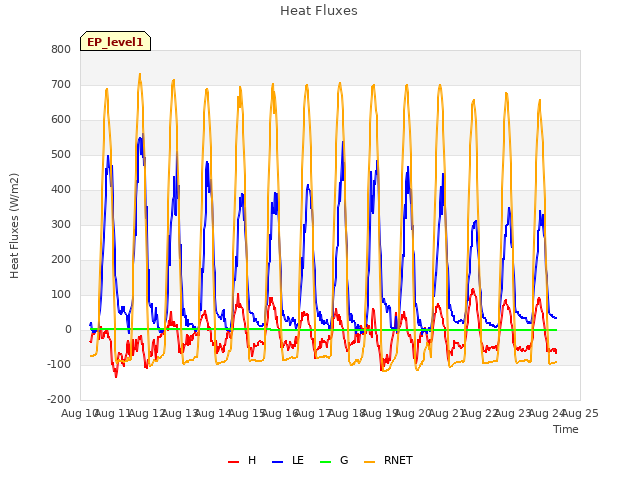Click the 200 y-axis tick label
The image size is (640, 480).
(x=61, y=260)
